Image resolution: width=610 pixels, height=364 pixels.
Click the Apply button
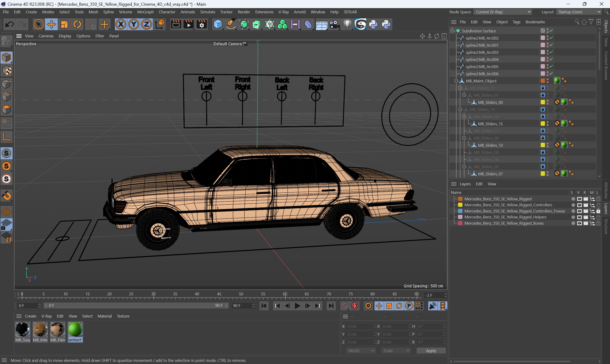click(431, 350)
